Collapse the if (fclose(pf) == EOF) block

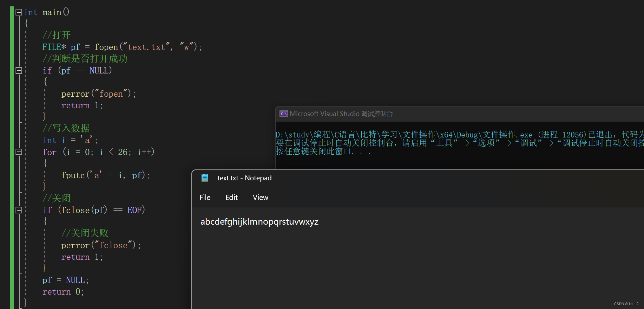tap(19, 210)
